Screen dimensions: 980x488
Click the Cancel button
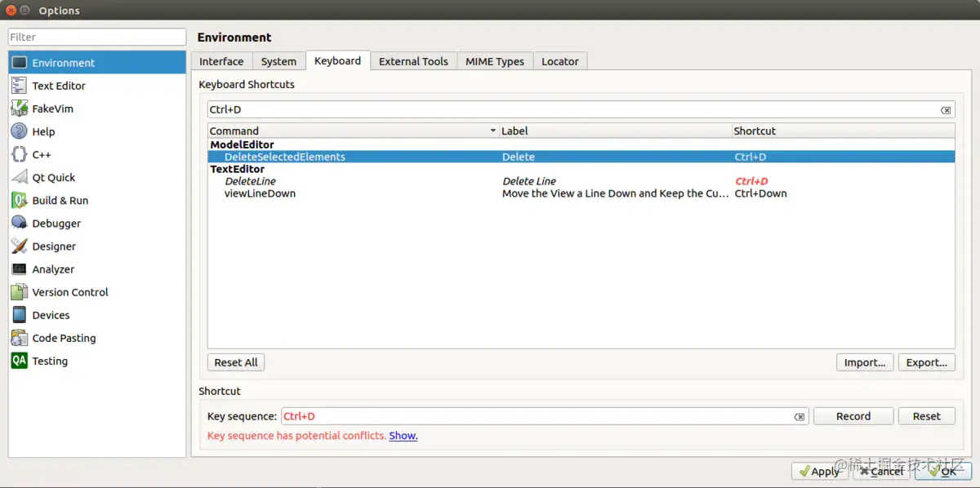881,471
